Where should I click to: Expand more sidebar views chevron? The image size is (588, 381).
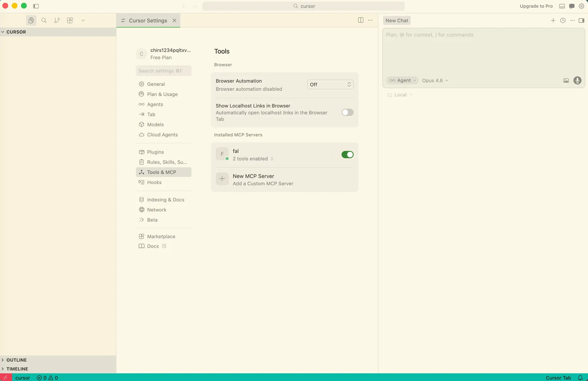[x=83, y=21]
